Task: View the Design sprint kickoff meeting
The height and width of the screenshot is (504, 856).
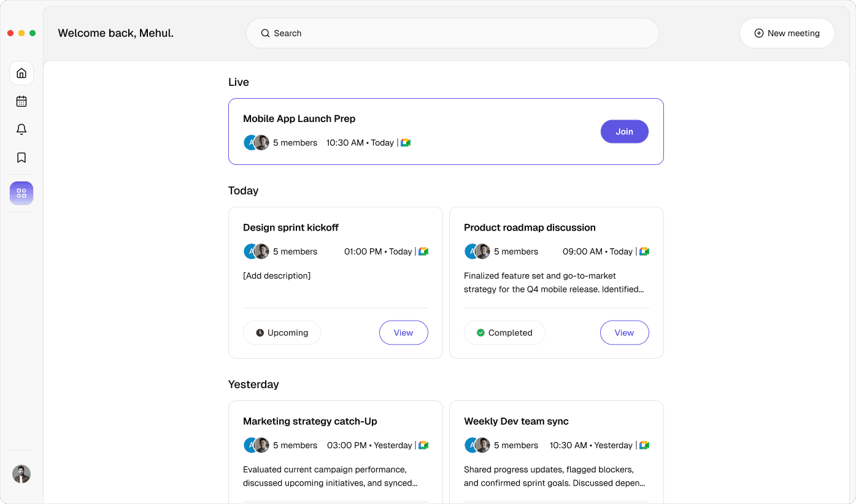Action: click(403, 333)
